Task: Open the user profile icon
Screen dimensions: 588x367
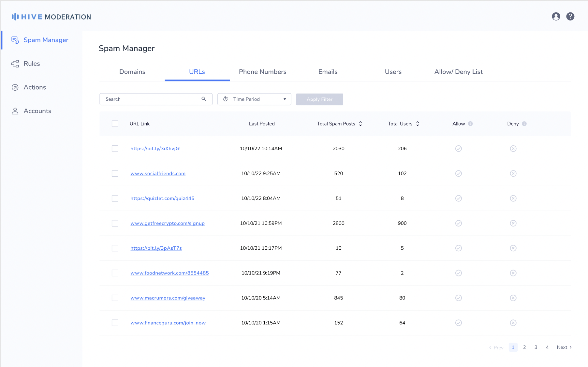Action: click(x=556, y=17)
